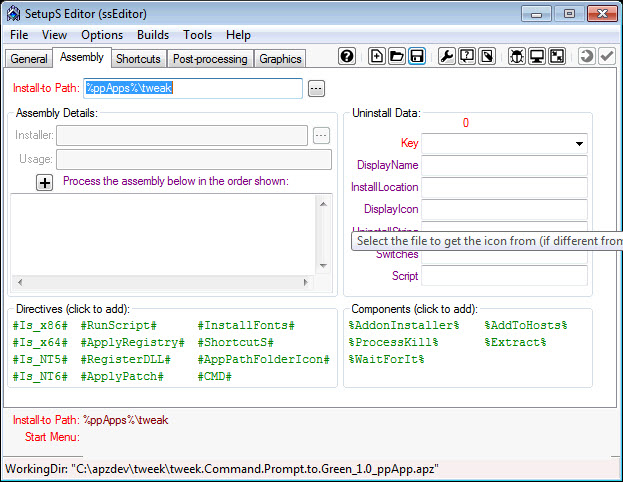
Task: Select the Assembly tab
Action: point(82,57)
